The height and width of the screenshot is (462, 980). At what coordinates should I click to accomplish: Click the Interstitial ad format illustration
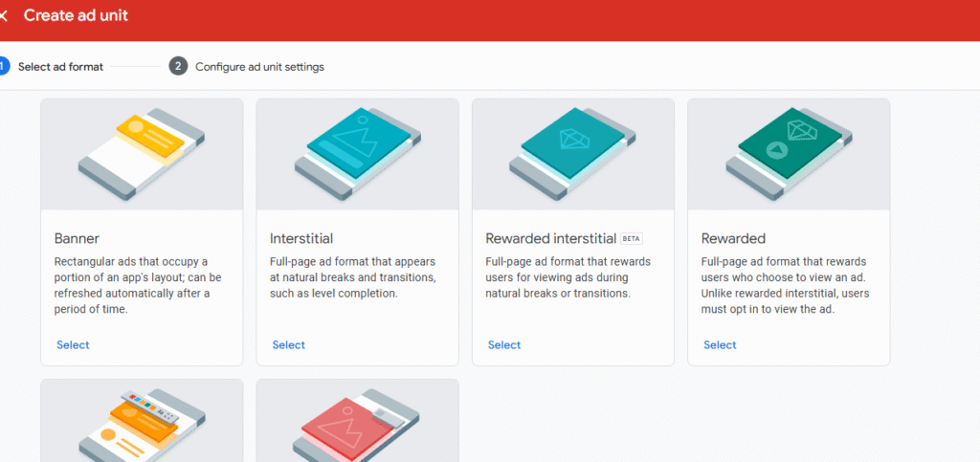click(358, 154)
